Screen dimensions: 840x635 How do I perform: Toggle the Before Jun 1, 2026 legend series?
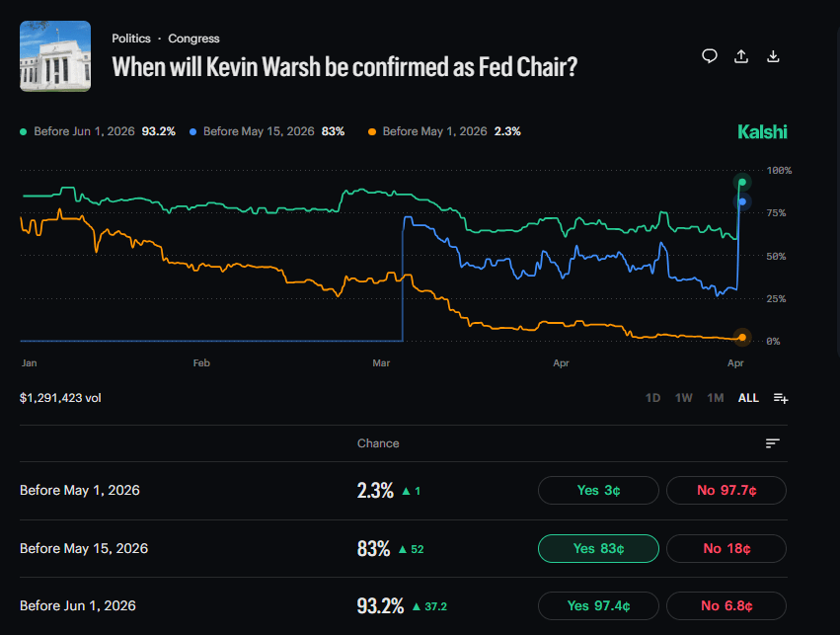coord(97,131)
